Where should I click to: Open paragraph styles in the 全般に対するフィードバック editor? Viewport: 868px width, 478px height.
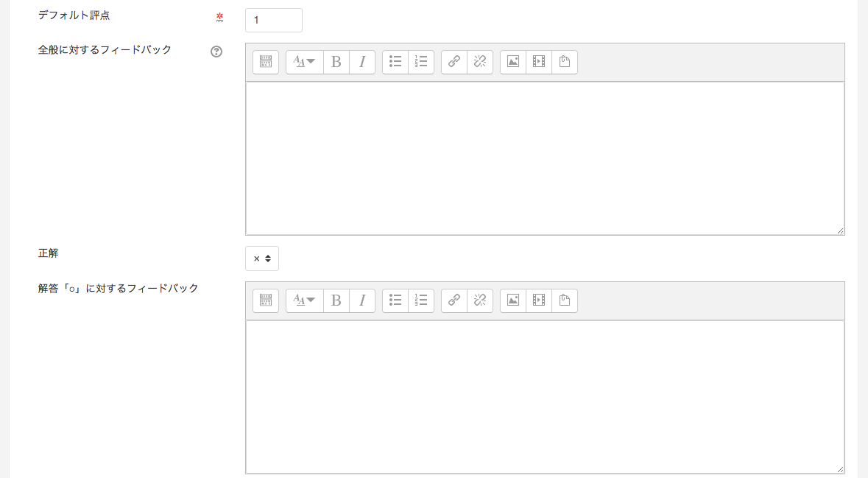(305, 62)
